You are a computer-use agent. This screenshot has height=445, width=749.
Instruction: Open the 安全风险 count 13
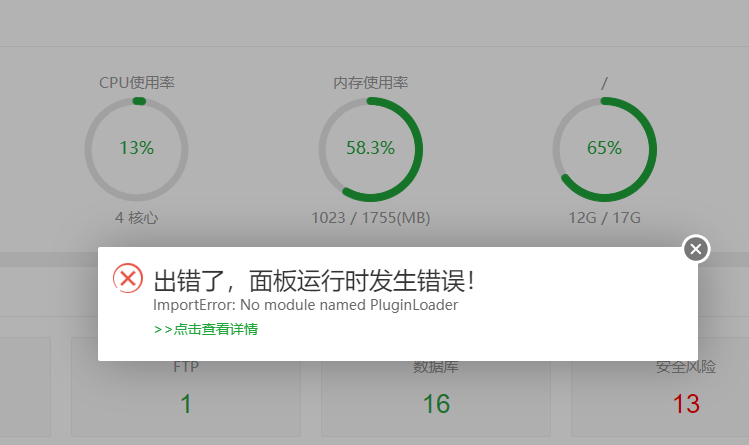686,404
